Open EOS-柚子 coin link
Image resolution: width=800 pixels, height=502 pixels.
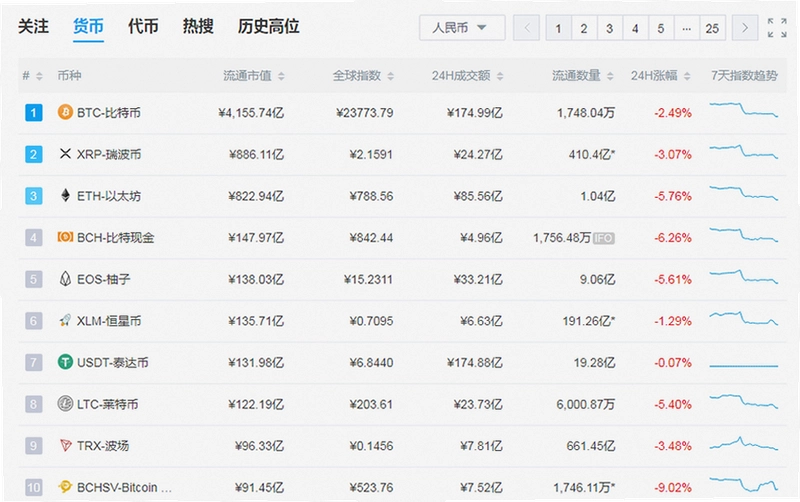click(x=104, y=279)
